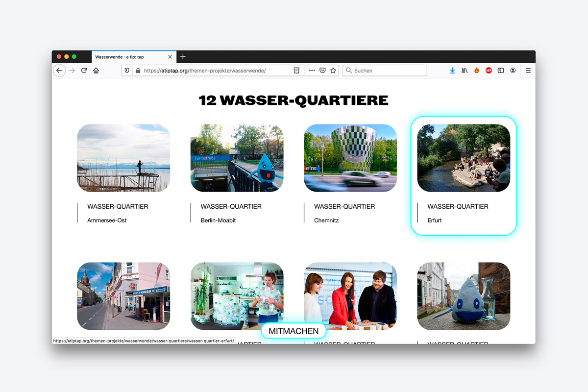The width and height of the screenshot is (588, 392).
Task: Open the Ammersee-Ost lake photo
Action: [x=123, y=158]
